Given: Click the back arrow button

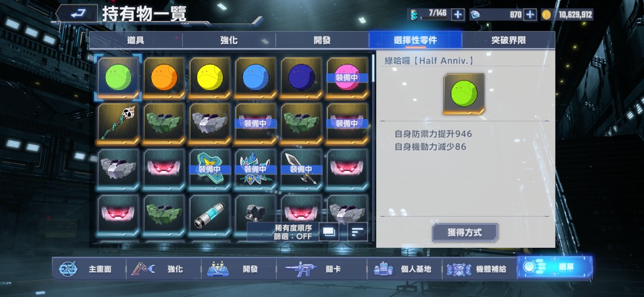Looking at the screenshot, I should (x=77, y=14).
